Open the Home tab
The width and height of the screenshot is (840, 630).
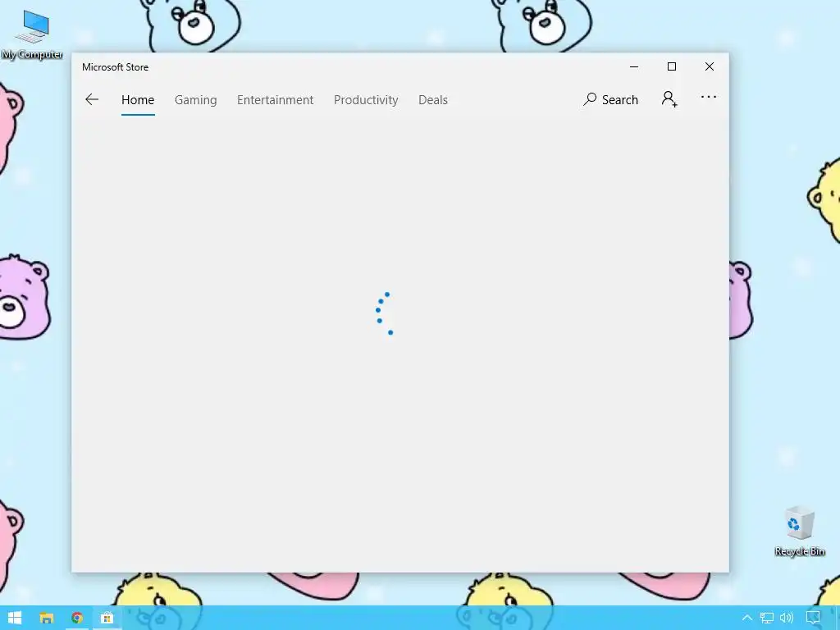coord(138,100)
